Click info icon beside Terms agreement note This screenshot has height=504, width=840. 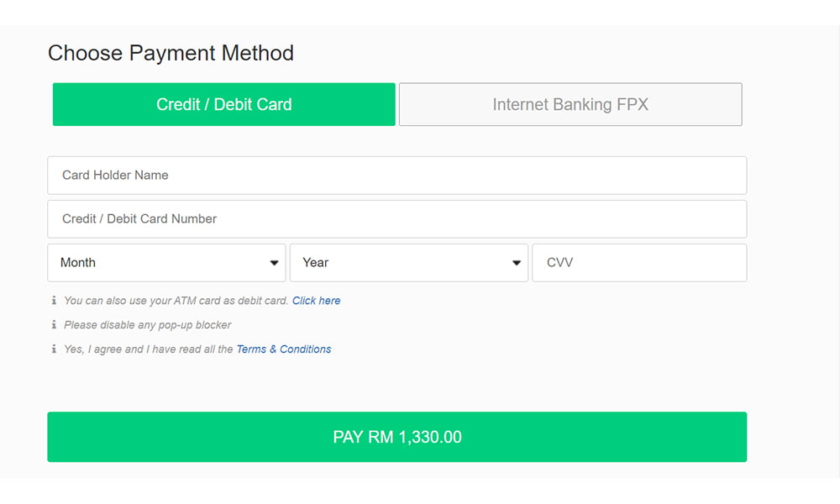[54, 349]
